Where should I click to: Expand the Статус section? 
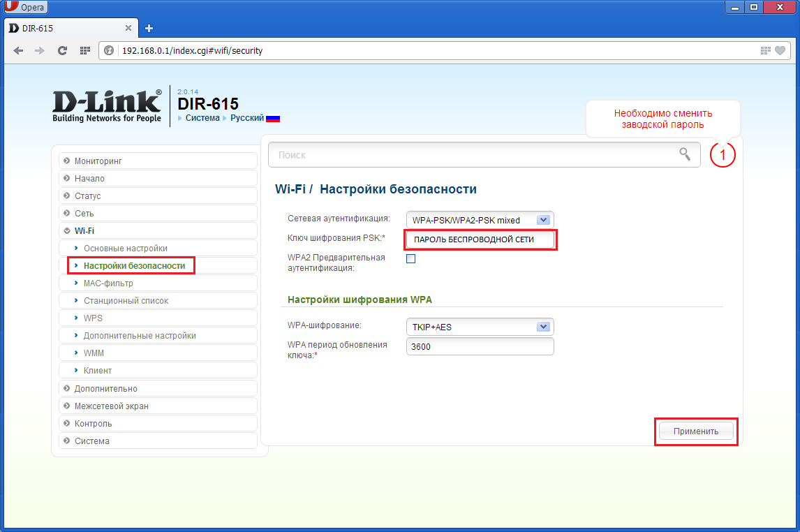(158, 195)
